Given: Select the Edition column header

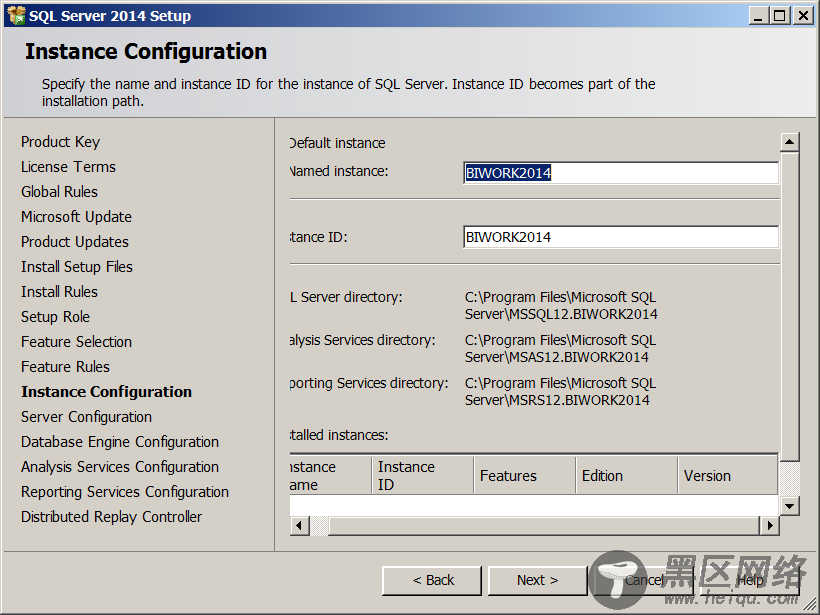Looking at the screenshot, I should point(627,475).
